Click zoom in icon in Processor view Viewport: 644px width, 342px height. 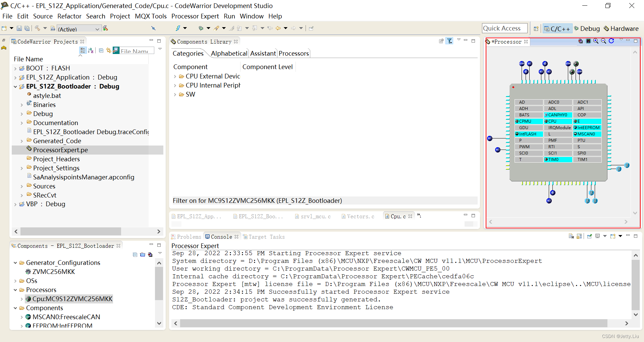(x=596, y=41)
